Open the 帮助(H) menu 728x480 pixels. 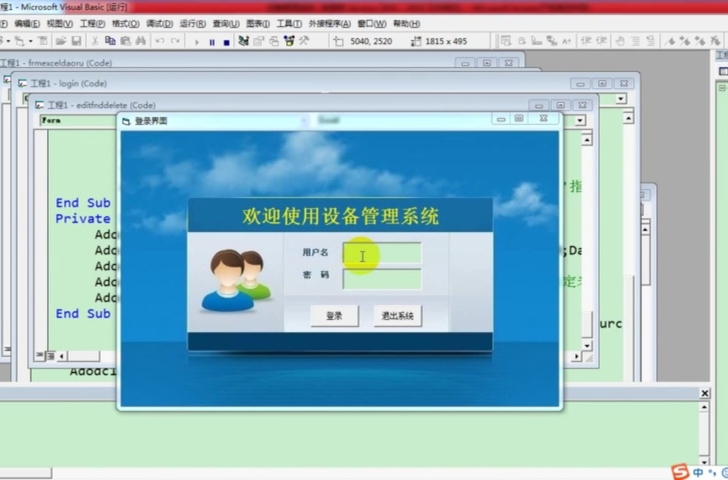click(x=407, y=23)
